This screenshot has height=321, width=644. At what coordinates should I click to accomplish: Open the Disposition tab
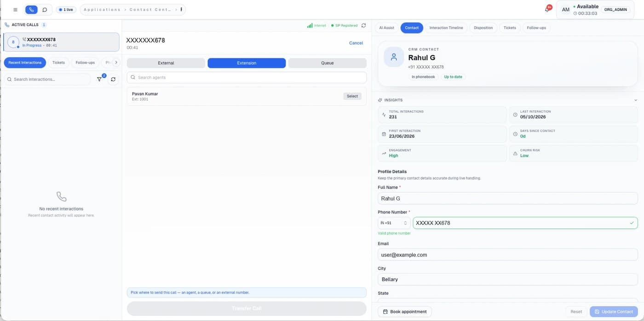[x=483, y=28]
